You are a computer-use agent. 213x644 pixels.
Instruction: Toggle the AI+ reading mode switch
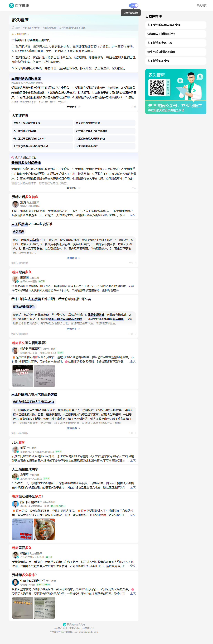click(x=134, y=6)
